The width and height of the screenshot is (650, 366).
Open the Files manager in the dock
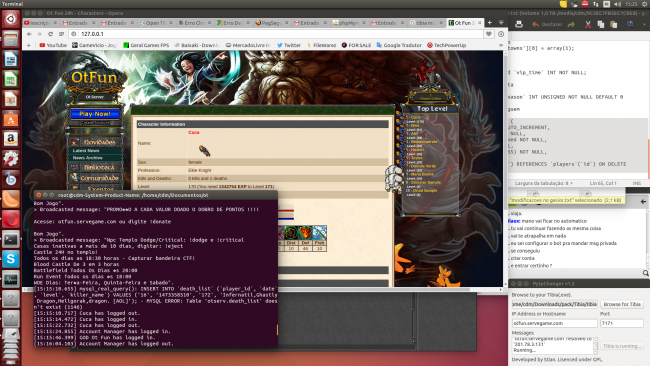tap(11, 39)
